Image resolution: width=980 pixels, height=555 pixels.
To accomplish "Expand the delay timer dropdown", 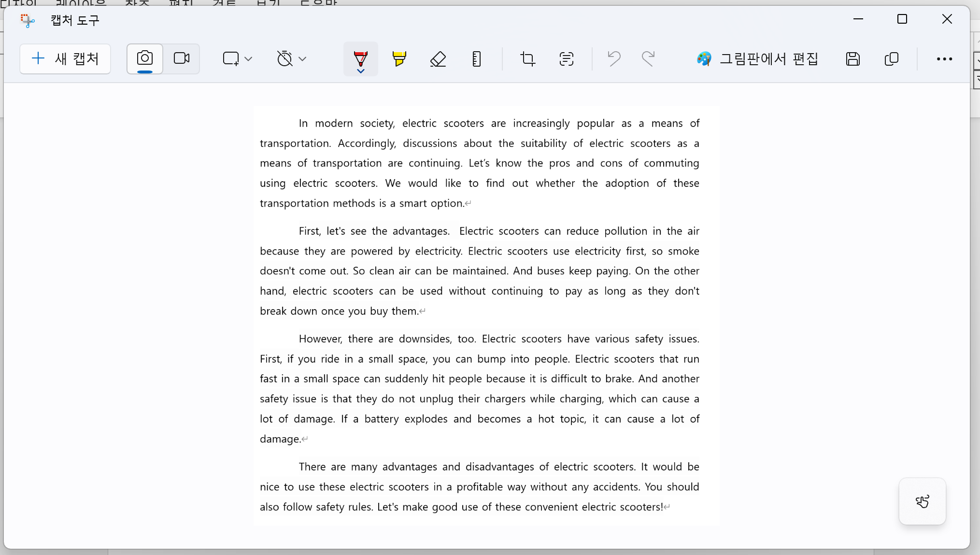I will (x=292, y=59).
